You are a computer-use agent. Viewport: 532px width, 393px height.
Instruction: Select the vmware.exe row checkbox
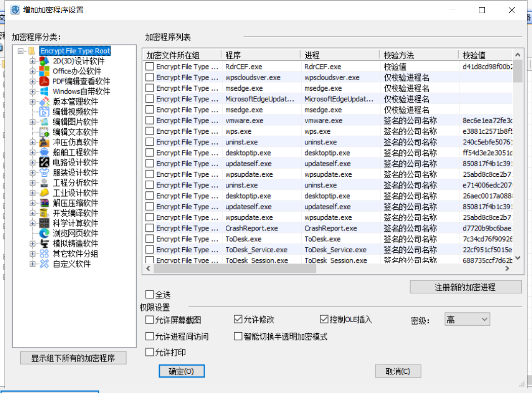[x=150, y=121]
